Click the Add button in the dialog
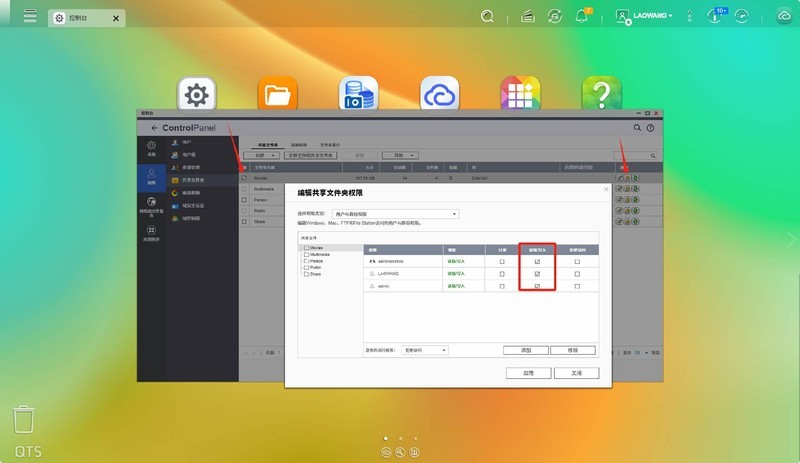 tap(526, 350)
